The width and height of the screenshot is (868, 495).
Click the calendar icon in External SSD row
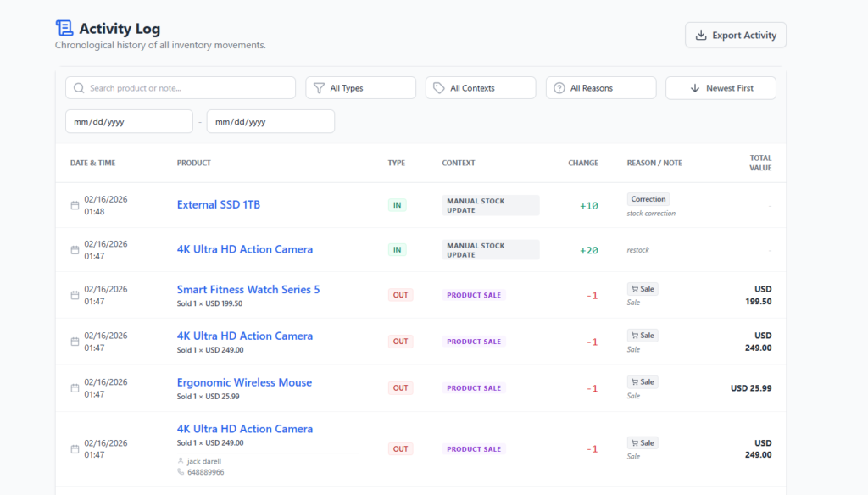pos(75,205)
